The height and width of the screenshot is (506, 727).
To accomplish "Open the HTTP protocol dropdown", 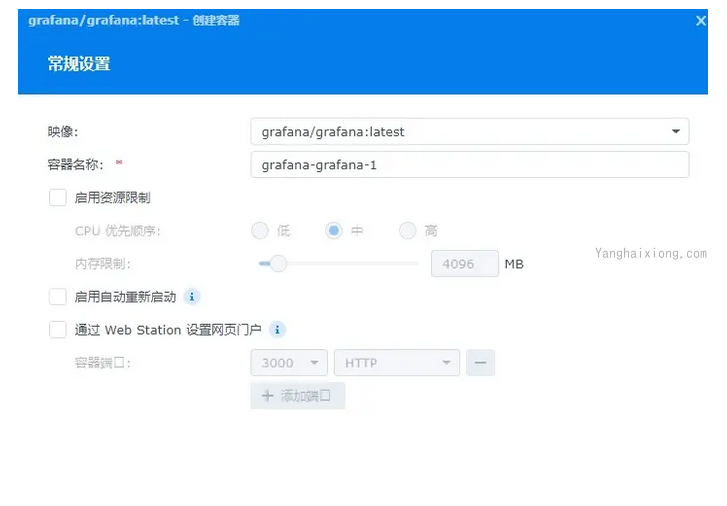I will pos(397,363).
